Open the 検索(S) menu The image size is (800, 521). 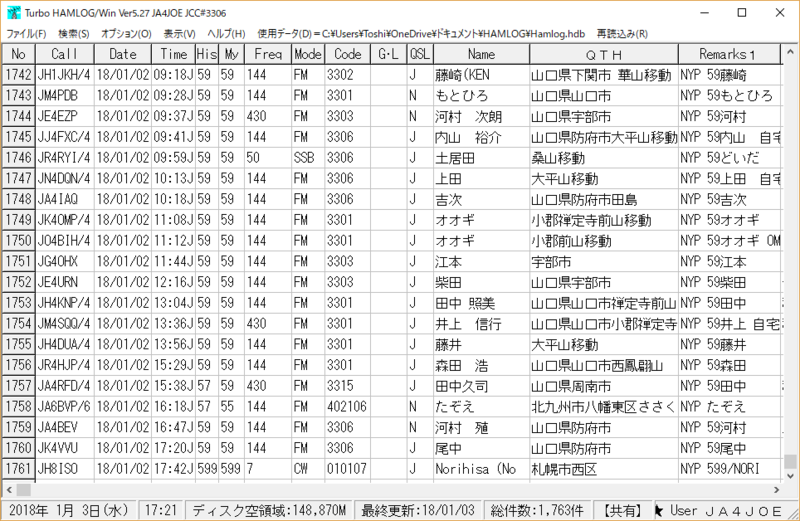[73, 34]
